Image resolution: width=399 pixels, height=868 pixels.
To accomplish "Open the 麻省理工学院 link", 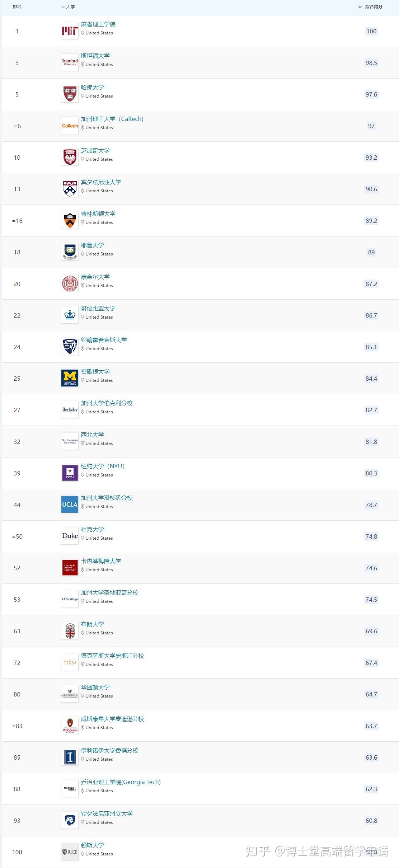I will coord(98,24).
